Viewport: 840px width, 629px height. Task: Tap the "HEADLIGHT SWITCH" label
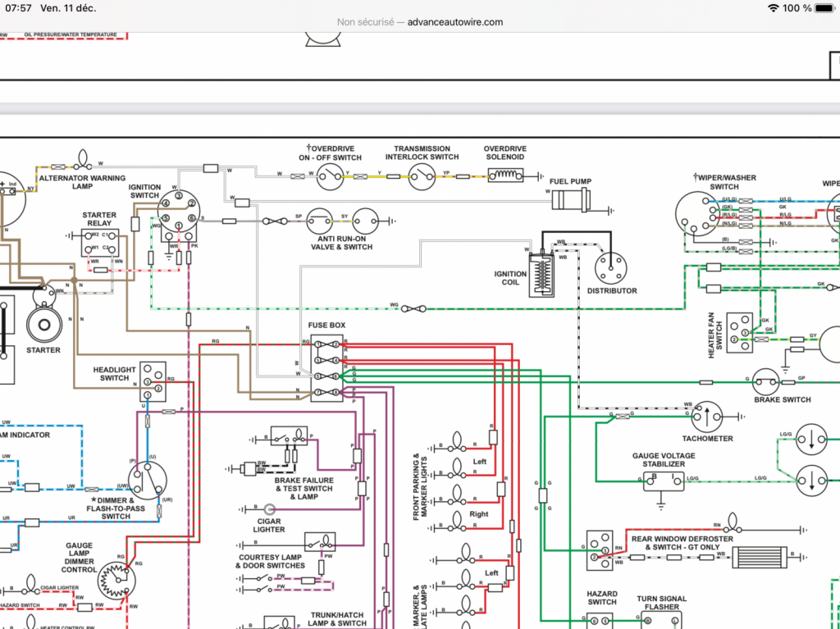pyautogui.click(x=115, y=373)
